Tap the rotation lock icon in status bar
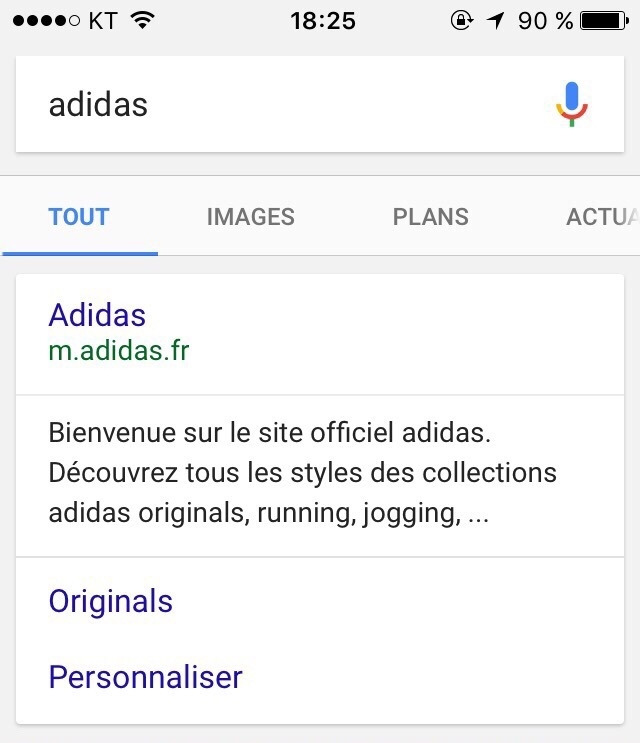This screenshot has width=640, height=743. coord(461,20)
